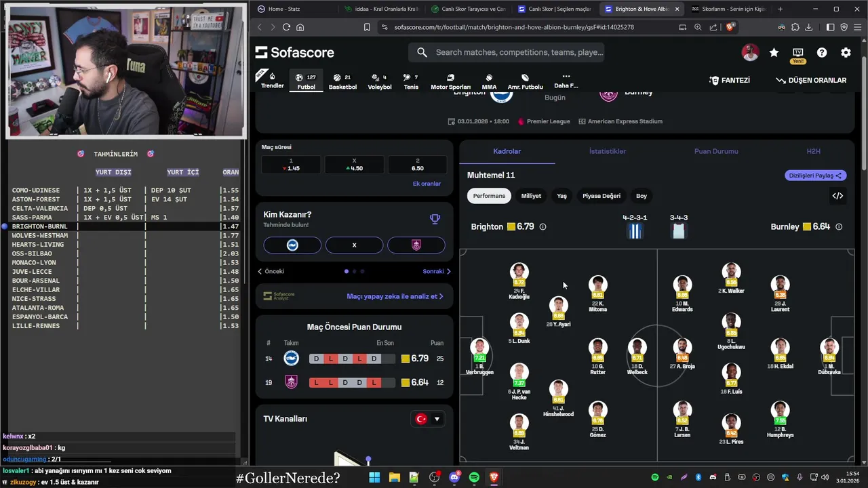Go to Önceki card
868x488 pixels.
click(x=271, y=271)
